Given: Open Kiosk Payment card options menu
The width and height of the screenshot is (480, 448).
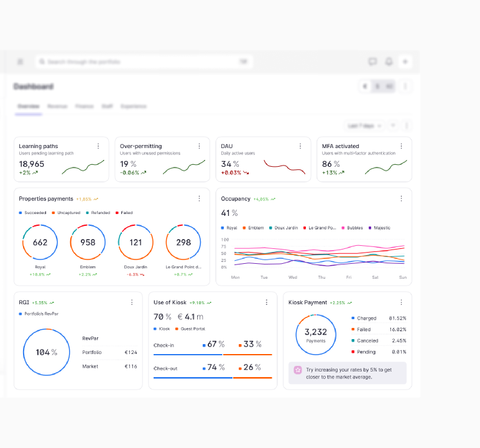Looking at the screenshot, I should click(x=401, y=302).
